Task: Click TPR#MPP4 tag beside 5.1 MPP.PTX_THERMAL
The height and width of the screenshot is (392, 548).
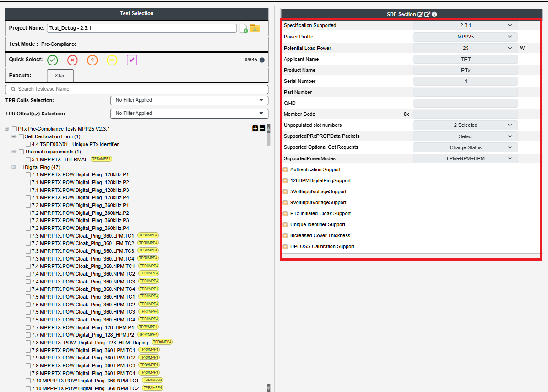Action: [101, 159]
